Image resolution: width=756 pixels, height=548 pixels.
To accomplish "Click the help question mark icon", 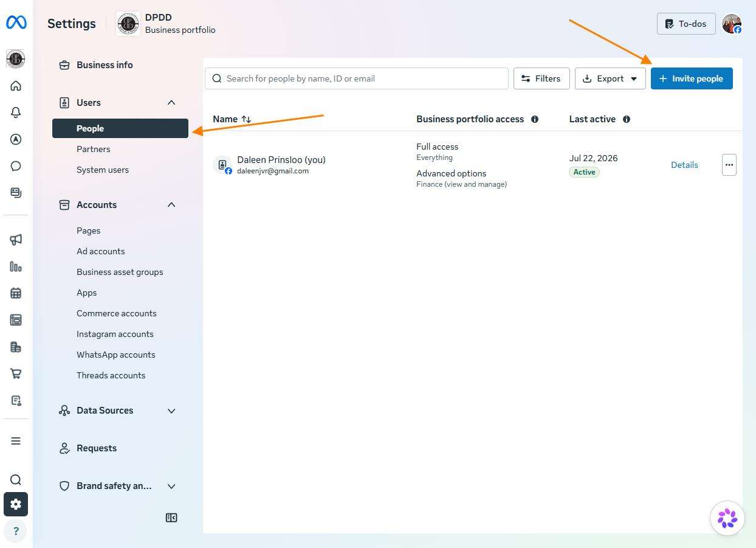I will (x=16, y=531).
